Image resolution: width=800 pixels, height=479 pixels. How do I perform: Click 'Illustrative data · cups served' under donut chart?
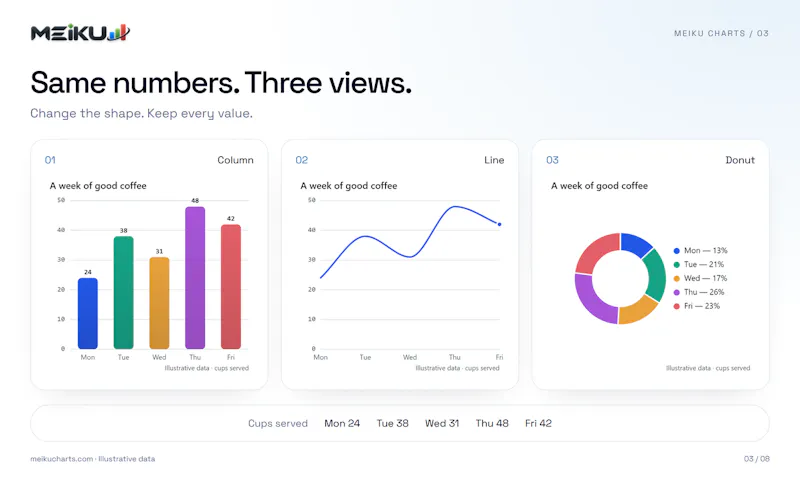[708, 368]
